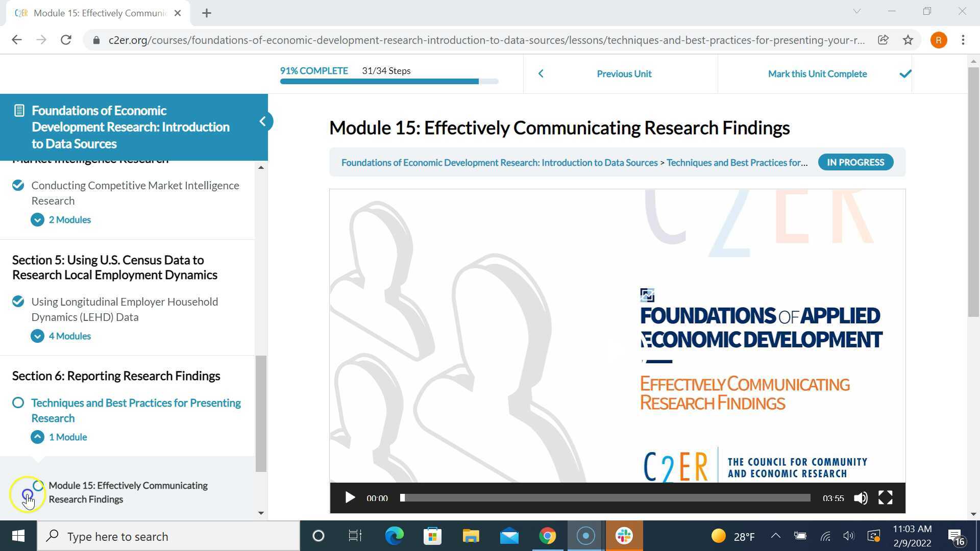Open Slack from the taskbar
Image resolution: width=980 pixels, height=551 pixels.
623,536
